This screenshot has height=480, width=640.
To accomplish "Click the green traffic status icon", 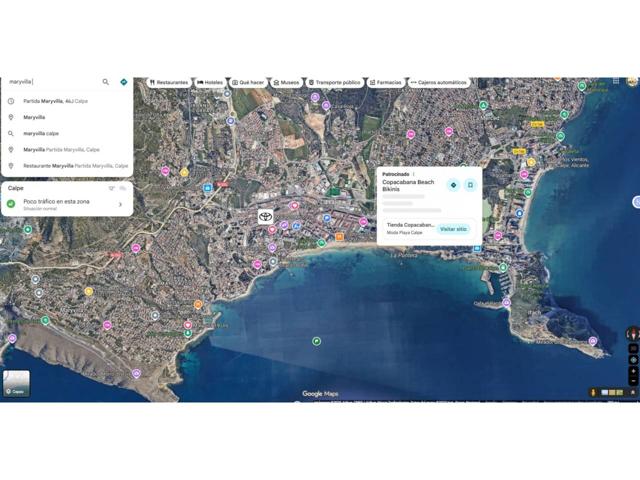I will [x=11, y=204].
